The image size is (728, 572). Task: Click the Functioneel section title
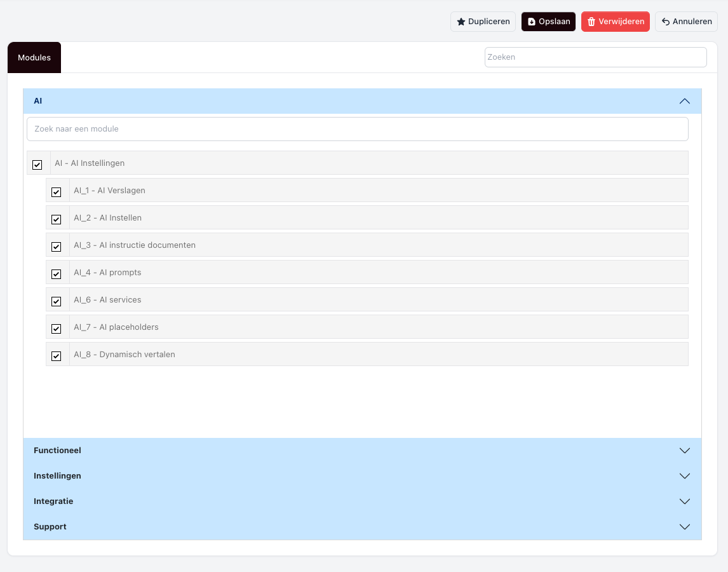click(x=58, y=451)
